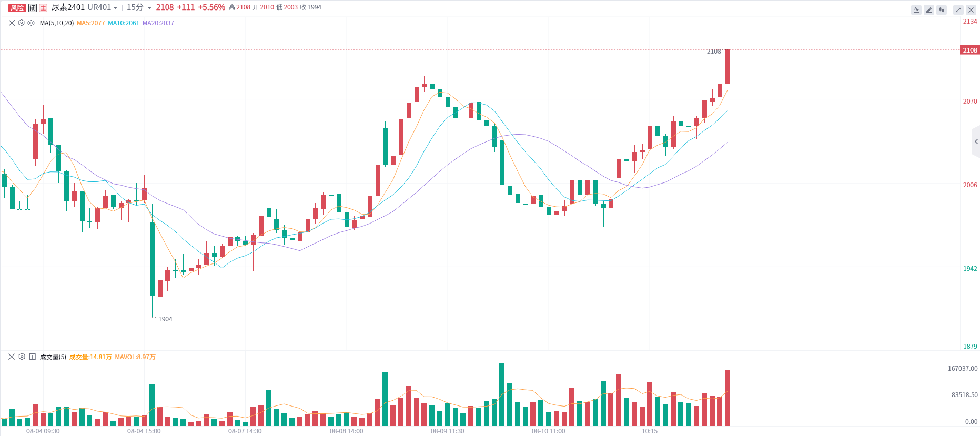Toggle the 闭 badge next to symbol
This screenshot has height=436, width=980.
pos(33,8)
